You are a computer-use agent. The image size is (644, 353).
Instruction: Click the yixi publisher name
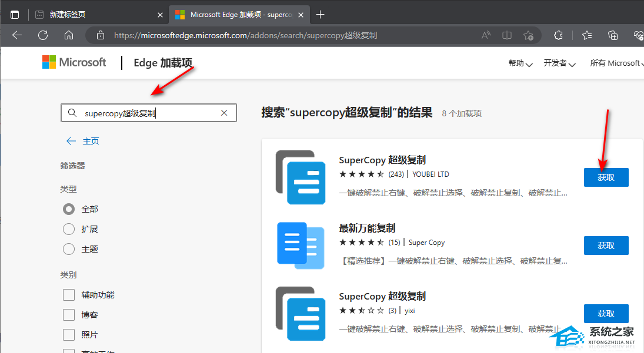point(410,310)
